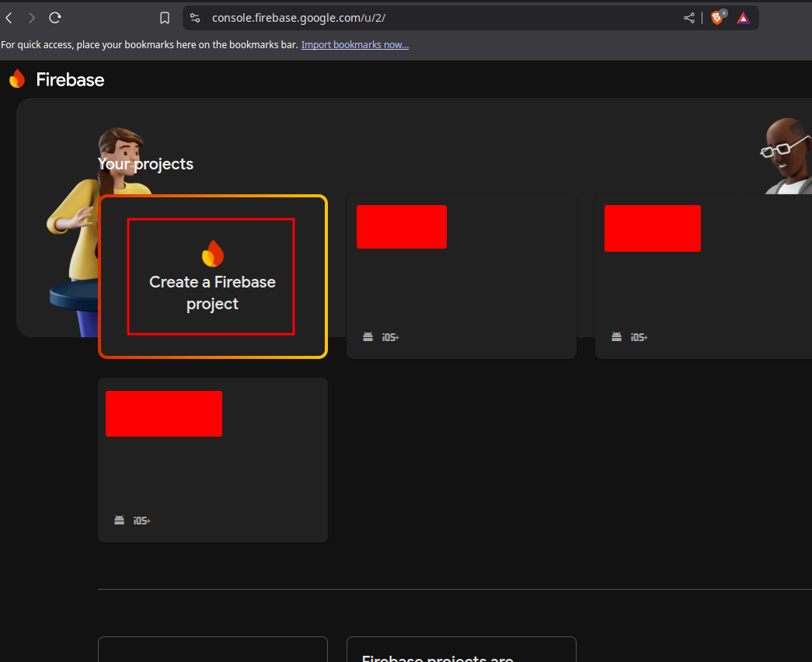The height and width of the screenshot is (662, 812).
Task: Click the flame icon in the Create project card
Action: coord(212,253)
